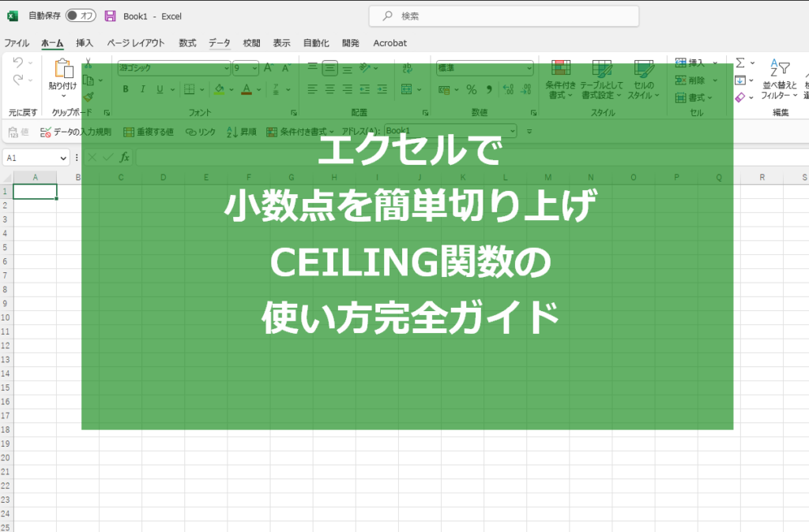809x532 pixels.
Task: Select the Format Painter brush icon
Action: pos(88,97)
